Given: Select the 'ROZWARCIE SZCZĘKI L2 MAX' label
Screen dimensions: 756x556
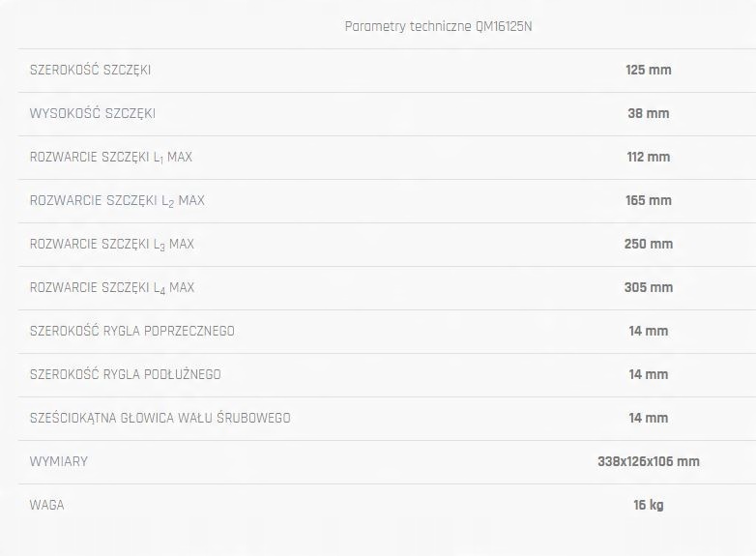Looking at the screenshot, I should [x=117, y=200].
